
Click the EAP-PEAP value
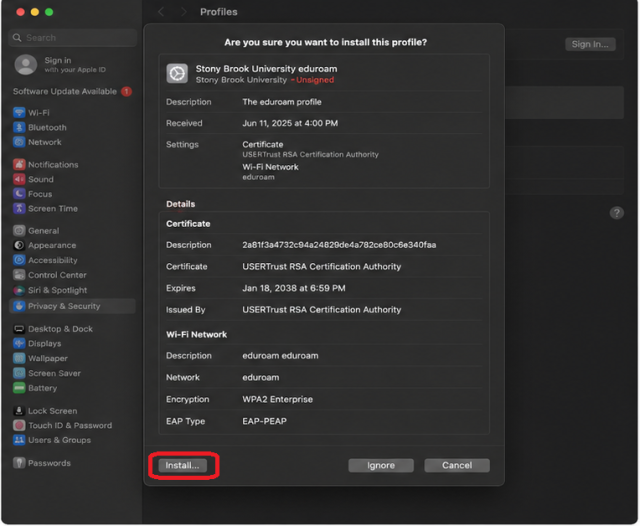pos(264,421)
